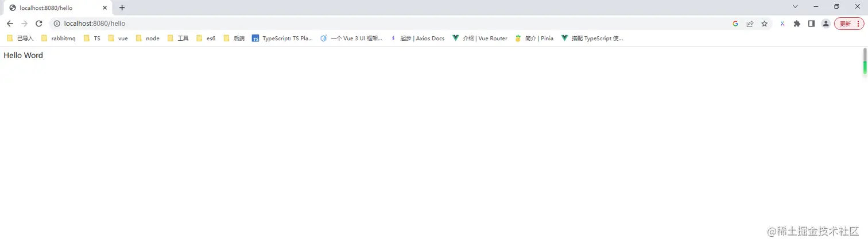Screen dimensions: 868x246
Task: Open the TS bookmark folder
Action: pos(92,39)
